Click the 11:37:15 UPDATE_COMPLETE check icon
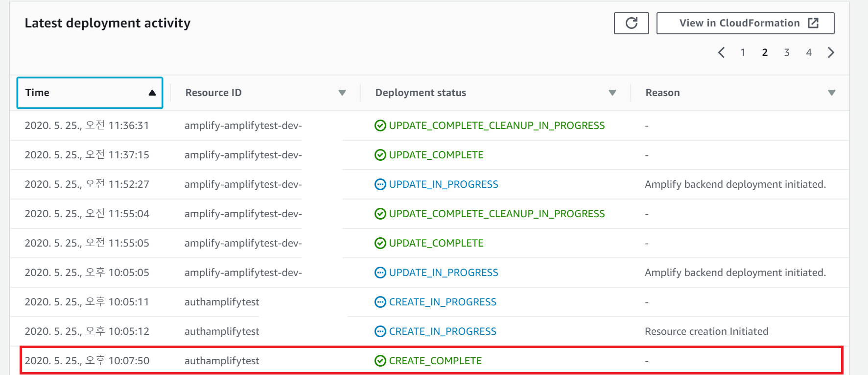Image resolution: width=868 pixels, height=375 pixels. pos(380,155)
